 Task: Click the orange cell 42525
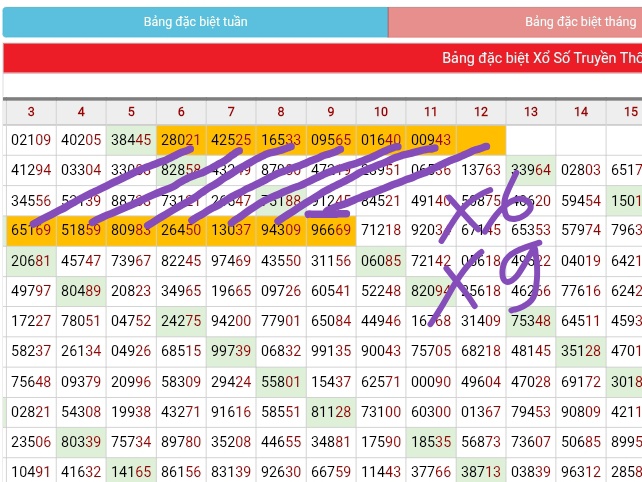click(x=230, y=140)
